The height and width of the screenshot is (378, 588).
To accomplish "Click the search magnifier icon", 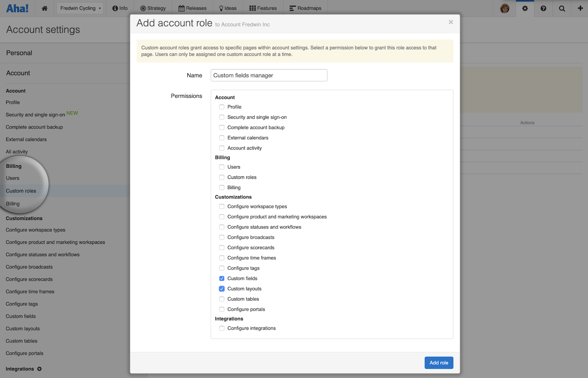I will pos(562,8).
